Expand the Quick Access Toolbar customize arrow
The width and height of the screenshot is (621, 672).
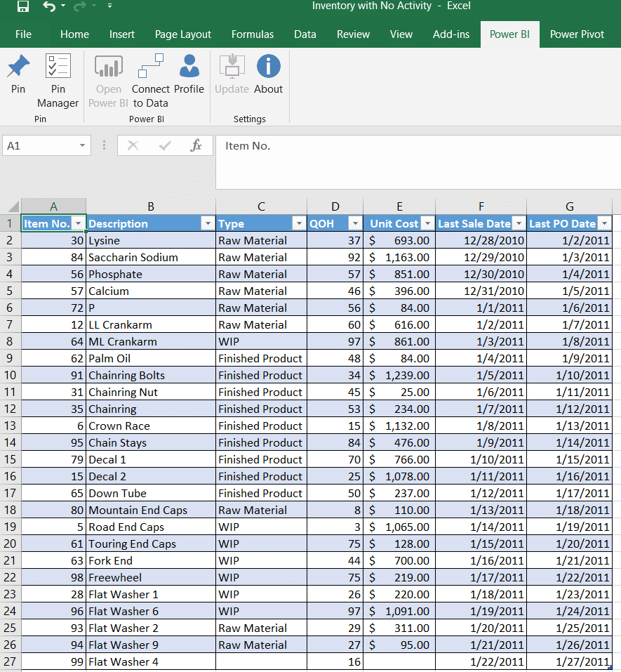(x=109, y=7)
